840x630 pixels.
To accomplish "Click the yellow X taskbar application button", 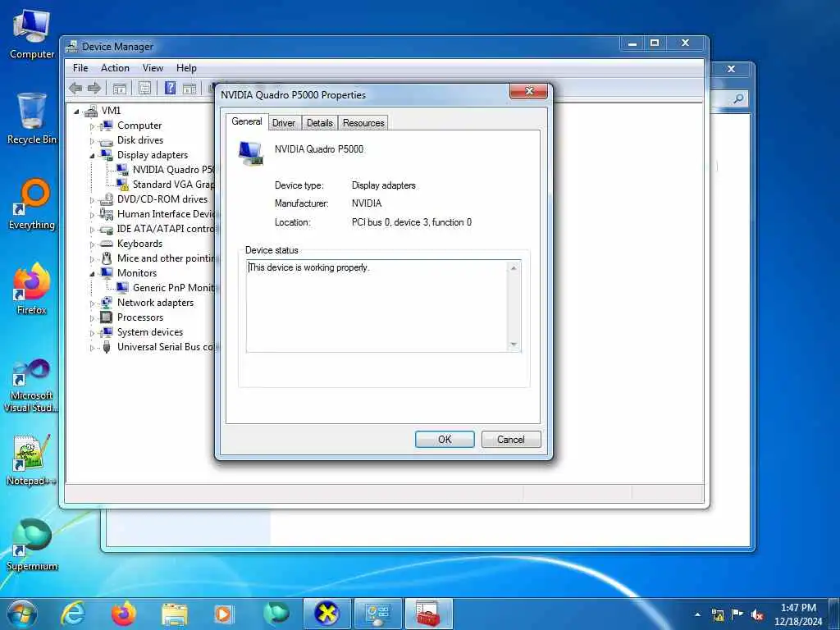I will (x=326, y=614).
